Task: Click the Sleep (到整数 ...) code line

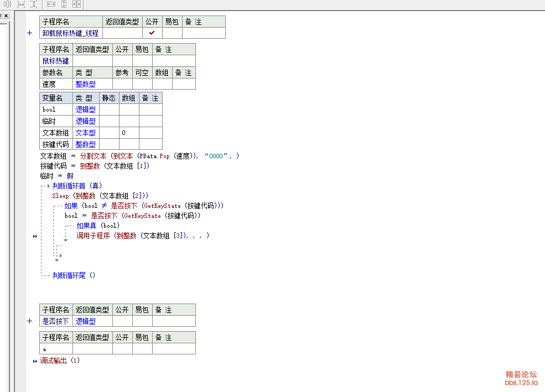Action: tap(101, 196)
